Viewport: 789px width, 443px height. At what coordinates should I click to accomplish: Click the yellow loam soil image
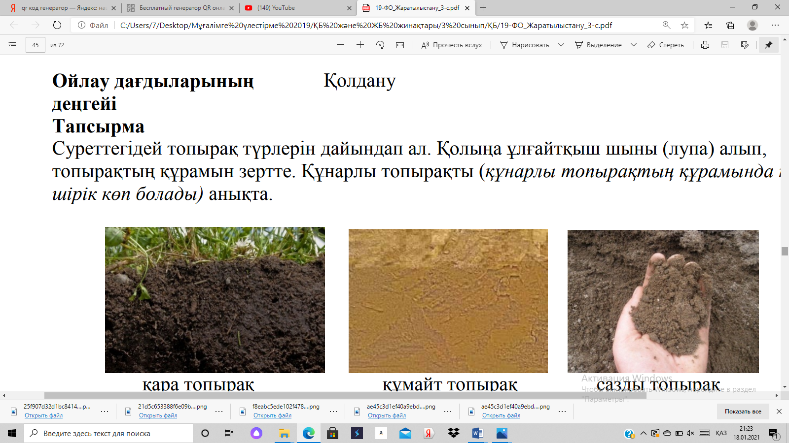tap(448, 301)
